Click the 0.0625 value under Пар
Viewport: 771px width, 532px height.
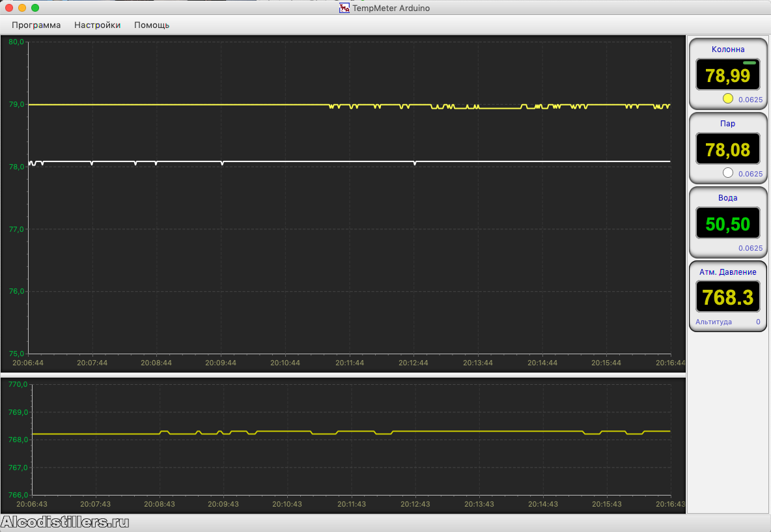point(750,174)
